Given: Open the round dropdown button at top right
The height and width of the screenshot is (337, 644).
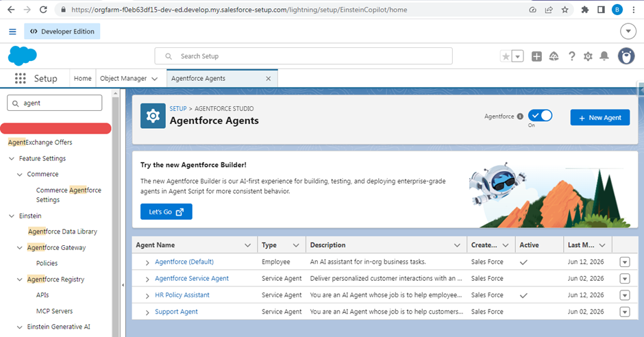Looking at the screenshot, I should 628,32.
